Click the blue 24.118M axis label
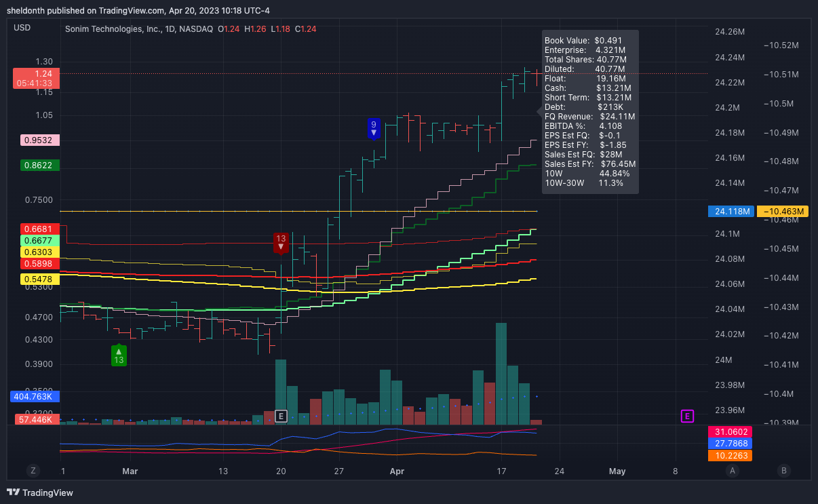 click(731, 212)
